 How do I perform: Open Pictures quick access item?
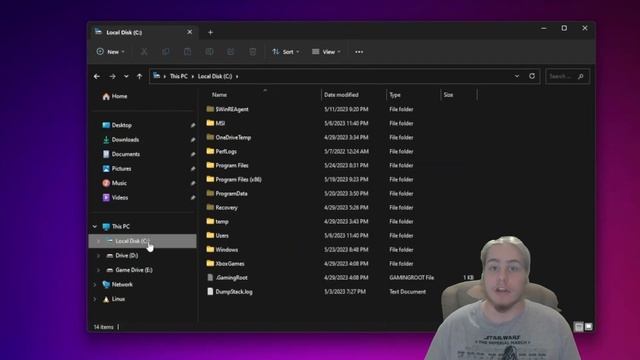pyautogui.click(x=117, y=169)
